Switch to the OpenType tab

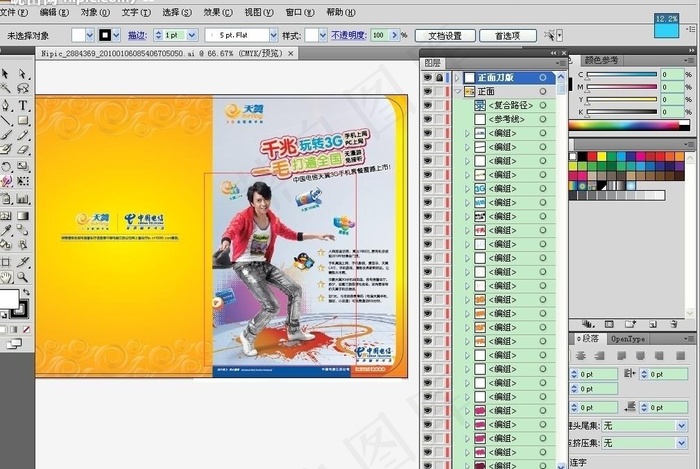pos(628,339)
